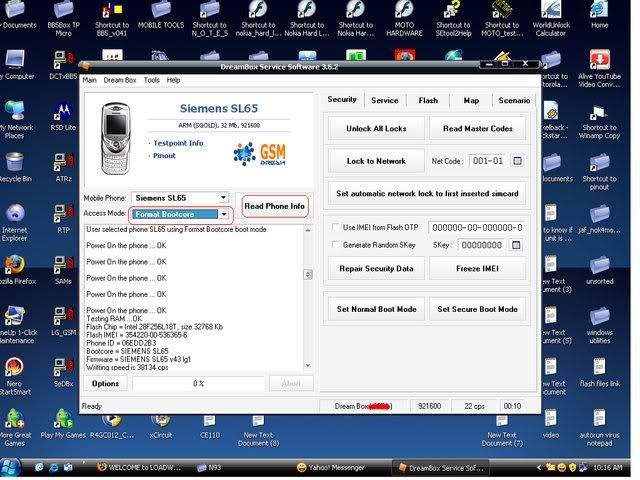The width and height of the screenshot is (640, 480).
Task: Click Lock to Network button
Action: (x=376, y=161)
